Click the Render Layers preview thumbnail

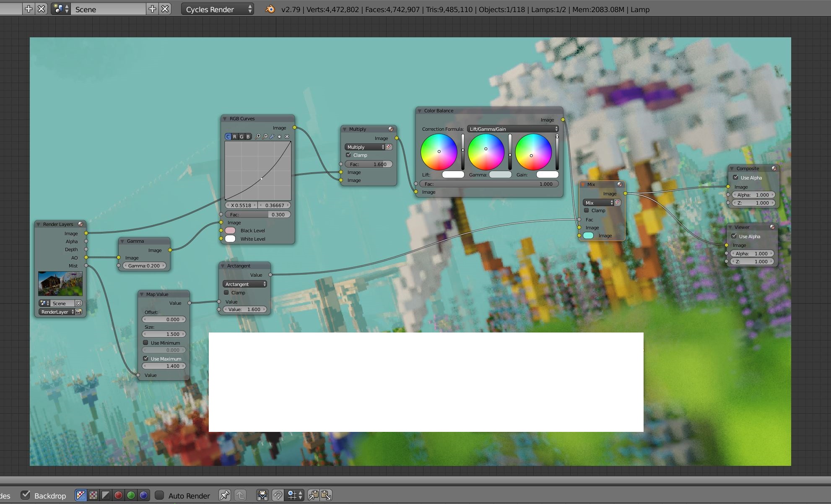60,283
